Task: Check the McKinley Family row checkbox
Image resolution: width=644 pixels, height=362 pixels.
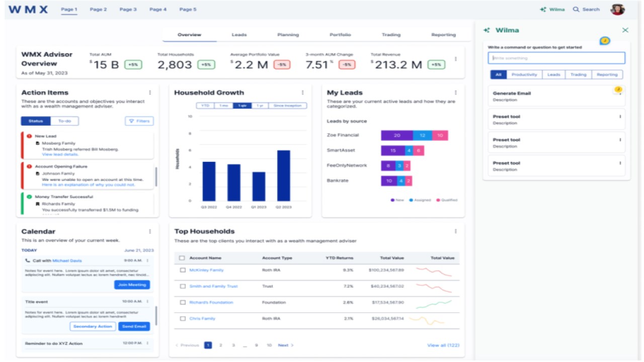Action: point(183,270)
